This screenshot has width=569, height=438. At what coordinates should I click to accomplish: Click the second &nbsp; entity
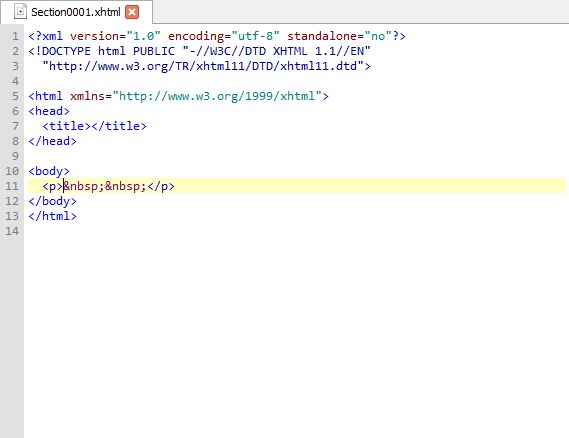click(126, 186)
